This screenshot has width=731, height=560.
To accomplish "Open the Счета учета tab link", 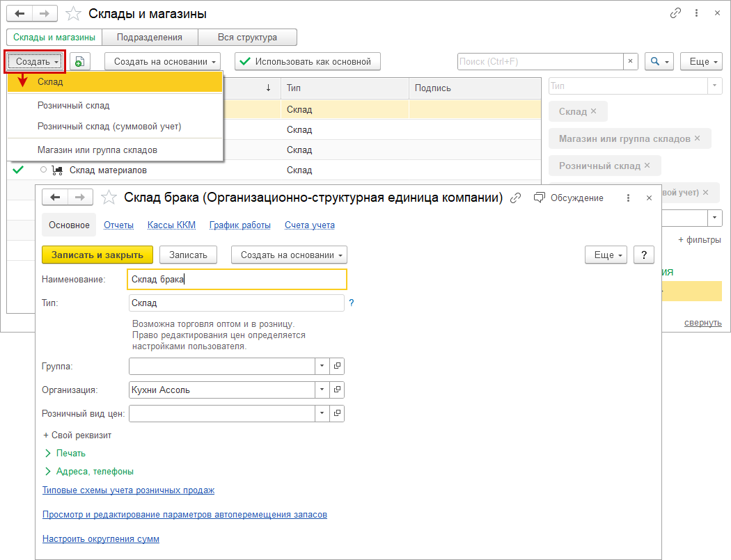I will point(310,225).
